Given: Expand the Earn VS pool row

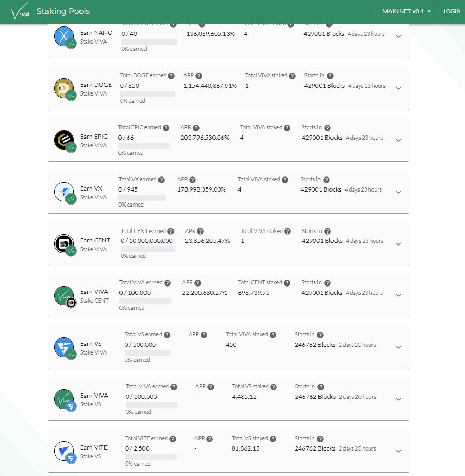Looking at the screenshot, I should 398,347.
